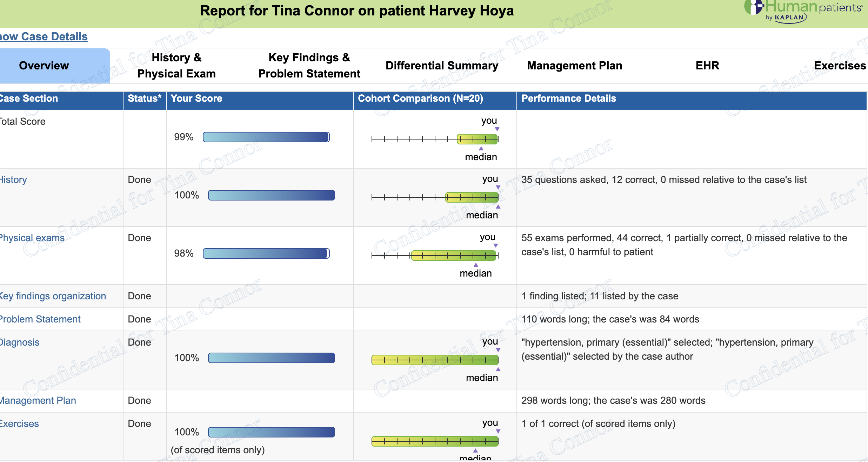Click the Diagnosis 100% score bar
868x462 pixels.
click(x=272, y=358)
